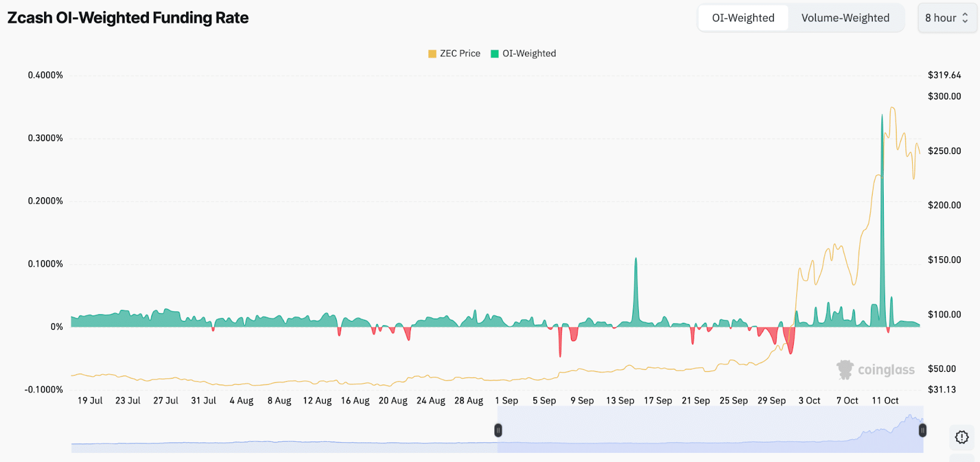This screenshot has height=462, width=980.
Task: Click the settings icon at bottom right
Action: 962,437
